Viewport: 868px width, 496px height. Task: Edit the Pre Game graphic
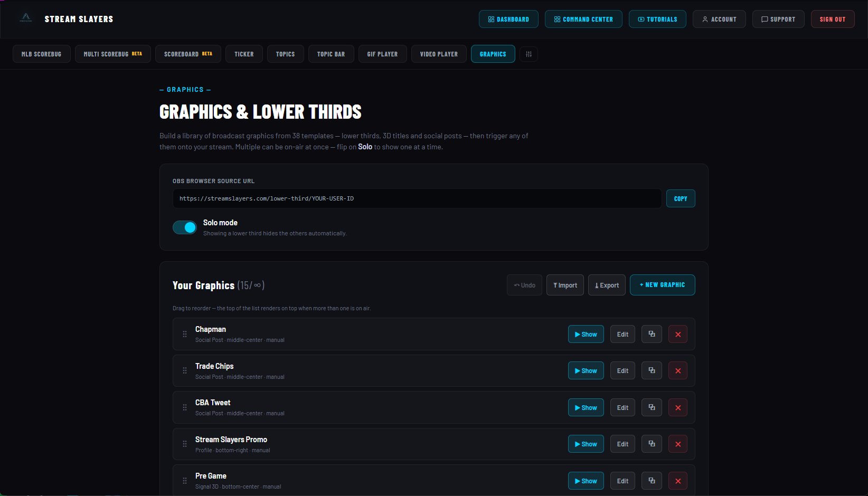[x=622, y=481]
